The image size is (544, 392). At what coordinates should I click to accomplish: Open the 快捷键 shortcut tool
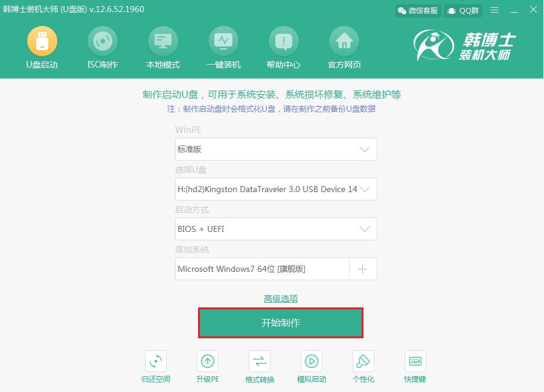click(x=415, y=366)
